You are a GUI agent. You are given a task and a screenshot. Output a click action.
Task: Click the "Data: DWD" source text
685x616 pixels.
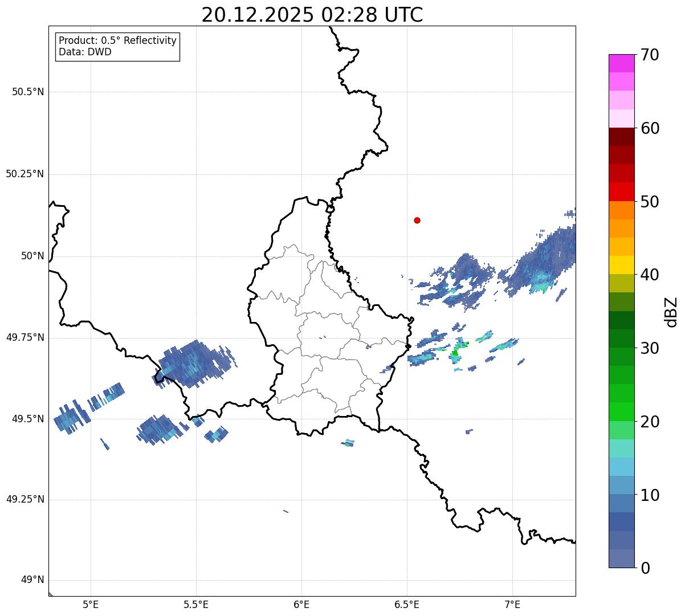[85, 52]
